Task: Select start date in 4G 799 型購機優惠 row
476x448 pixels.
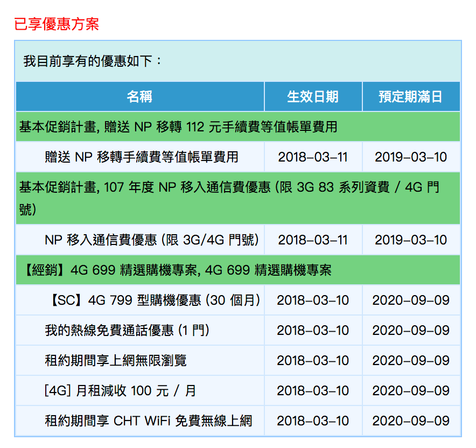Action: tap(313, 300)
